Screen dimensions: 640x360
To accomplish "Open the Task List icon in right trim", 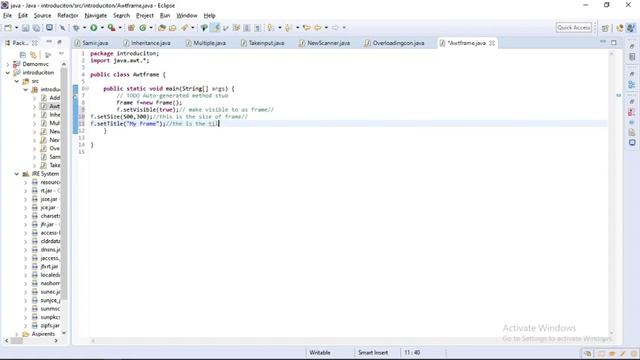I will (x=632, y=57).
